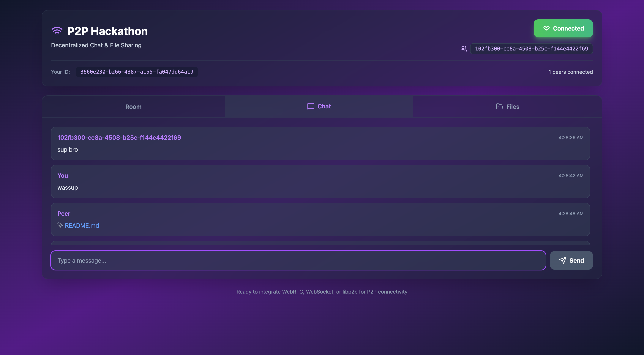Viewport: 644px width, 355px height.
Task: Click your ID code box
Action: [137, 72]
